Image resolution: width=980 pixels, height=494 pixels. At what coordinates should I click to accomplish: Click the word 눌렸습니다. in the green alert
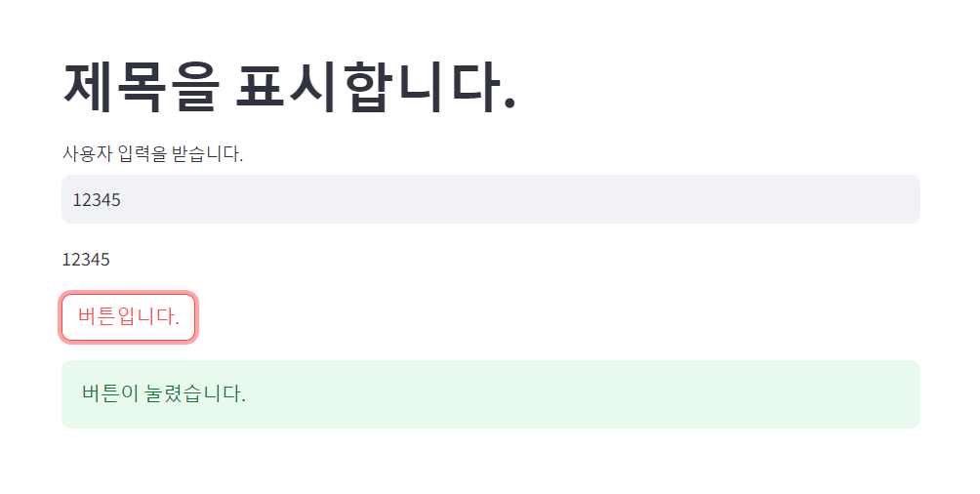point(195,393)
